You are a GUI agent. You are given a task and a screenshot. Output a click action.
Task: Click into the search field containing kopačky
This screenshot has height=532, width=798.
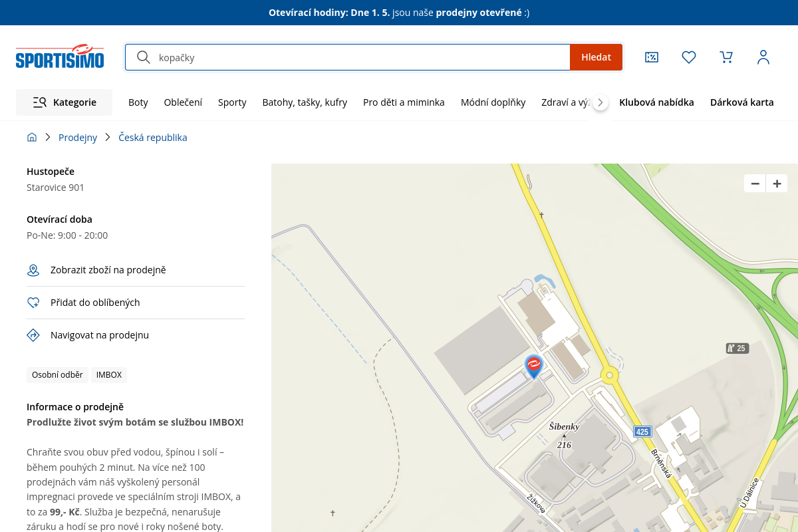[359, 57]
